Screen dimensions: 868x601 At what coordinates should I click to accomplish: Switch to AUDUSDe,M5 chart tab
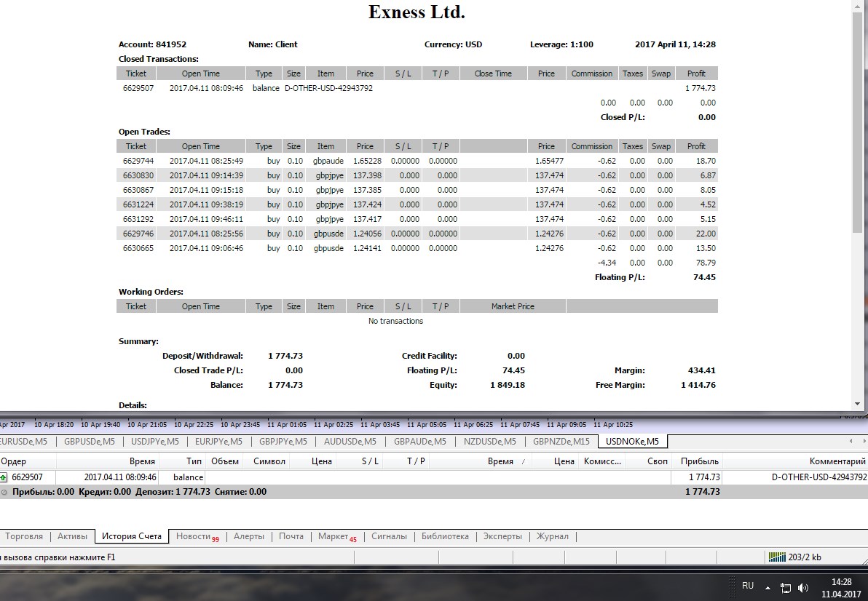pyautogui.click(x=350, y=441)
